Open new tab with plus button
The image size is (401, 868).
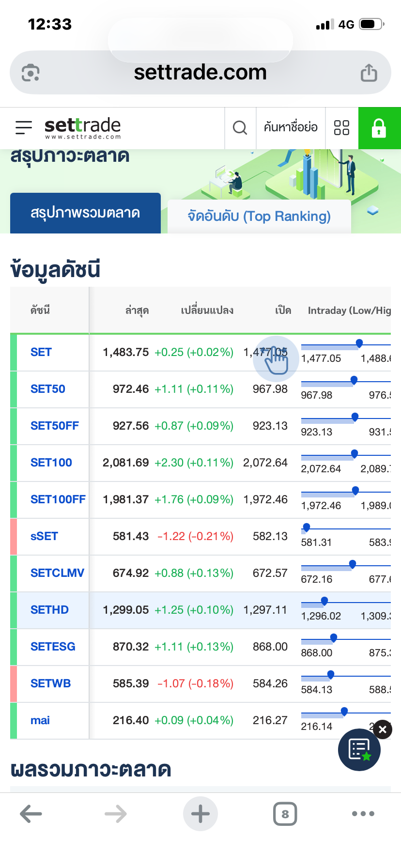[x=200, y=814]
